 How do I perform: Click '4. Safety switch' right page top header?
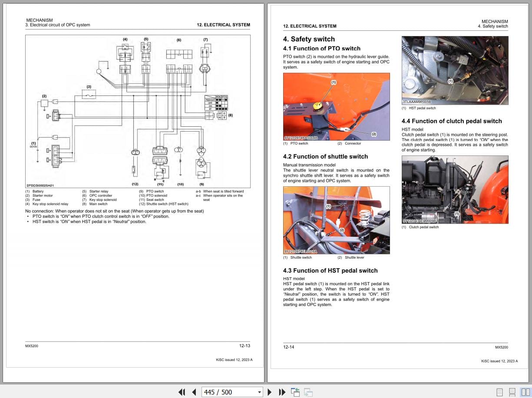(493, 26)
